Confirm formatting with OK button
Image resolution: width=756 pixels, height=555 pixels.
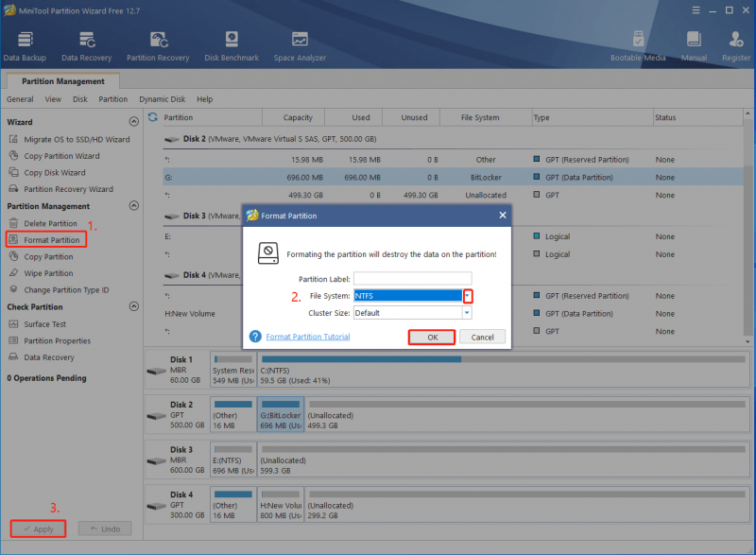[x=432, y=337]
